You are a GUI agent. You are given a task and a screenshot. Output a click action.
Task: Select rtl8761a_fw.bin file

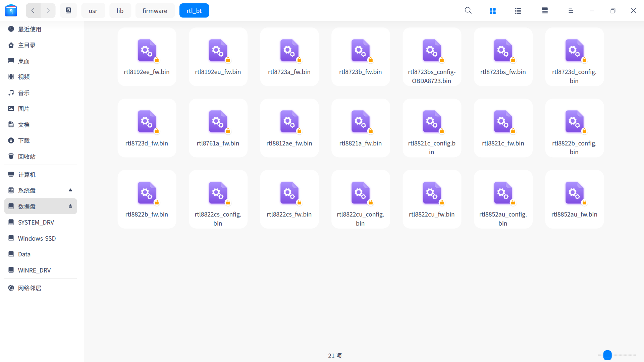pyautogui.click(x=218, y=122)
